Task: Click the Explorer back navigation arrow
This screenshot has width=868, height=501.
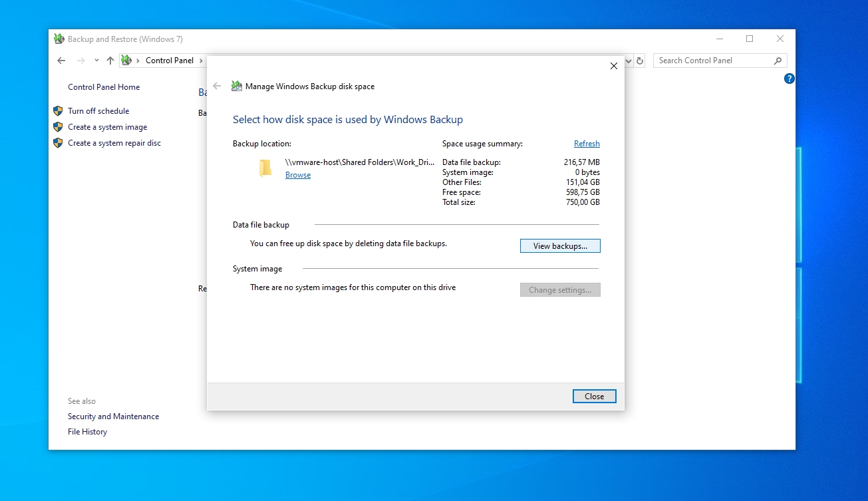Action: tap(61, 61)
